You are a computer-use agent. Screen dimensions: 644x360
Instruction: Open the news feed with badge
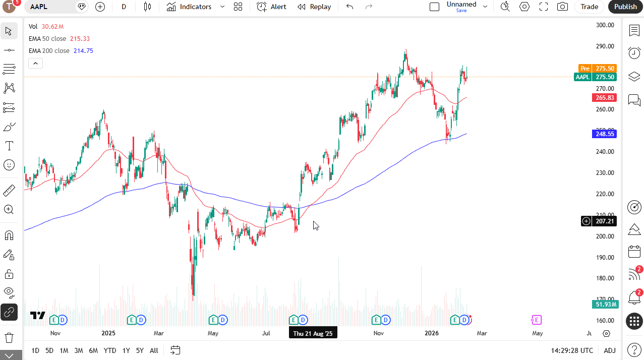tap(634, 274)
